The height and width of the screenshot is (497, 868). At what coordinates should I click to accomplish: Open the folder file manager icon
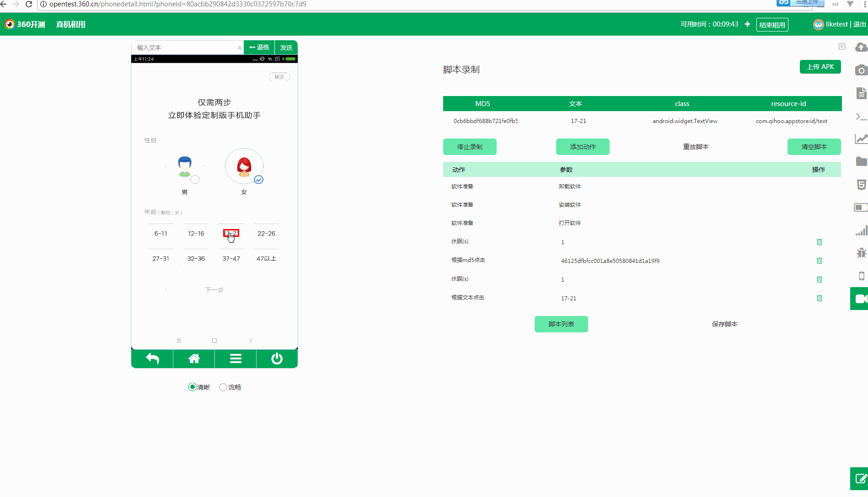[861, 161]
